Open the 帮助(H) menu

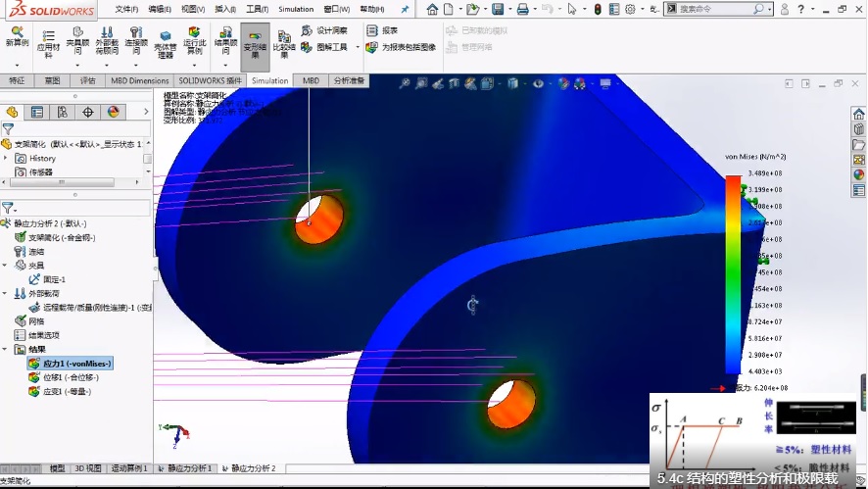(372, 9)
